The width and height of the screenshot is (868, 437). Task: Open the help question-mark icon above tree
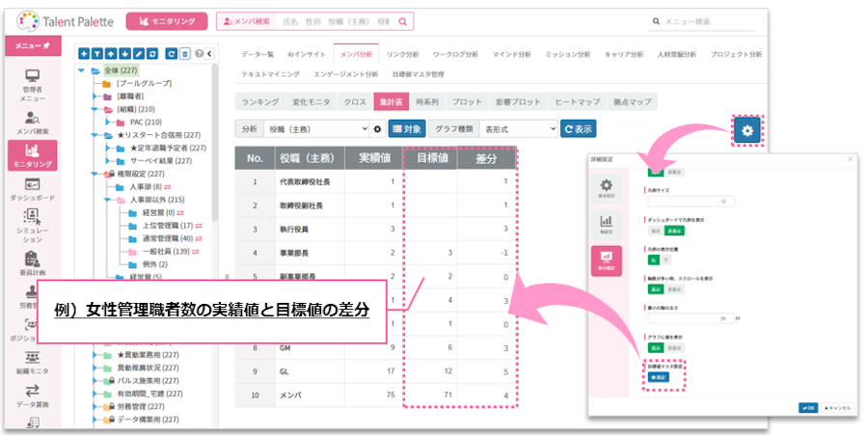[200, 54]
